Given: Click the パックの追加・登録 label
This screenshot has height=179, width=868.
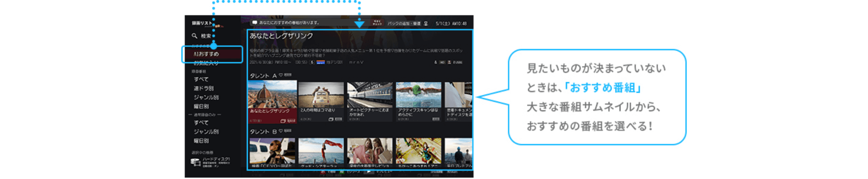Looking at the screenshot, I should pos(404,23).
